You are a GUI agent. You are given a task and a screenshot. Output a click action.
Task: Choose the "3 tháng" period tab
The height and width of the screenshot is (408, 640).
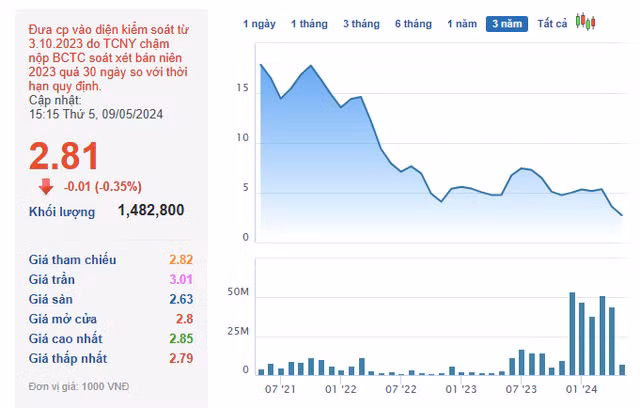tap(360, 23)
